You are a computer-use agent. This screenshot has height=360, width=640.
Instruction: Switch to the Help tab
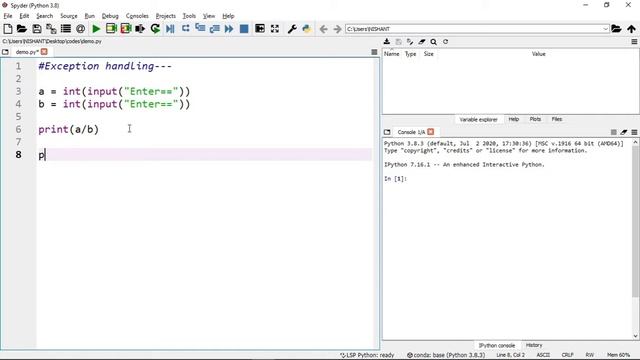(x=513, y=119)
